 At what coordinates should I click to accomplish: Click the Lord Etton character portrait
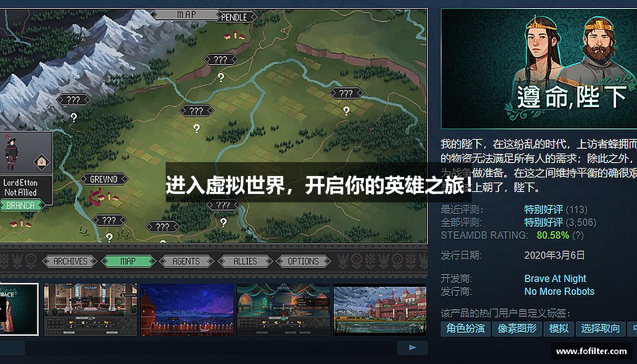[x=12, y=152]
